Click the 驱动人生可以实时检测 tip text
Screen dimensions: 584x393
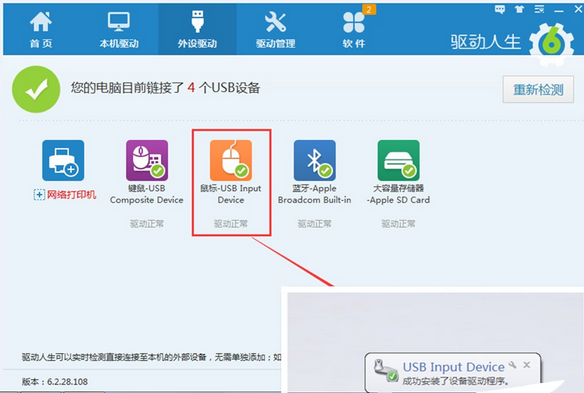[152, 357]
